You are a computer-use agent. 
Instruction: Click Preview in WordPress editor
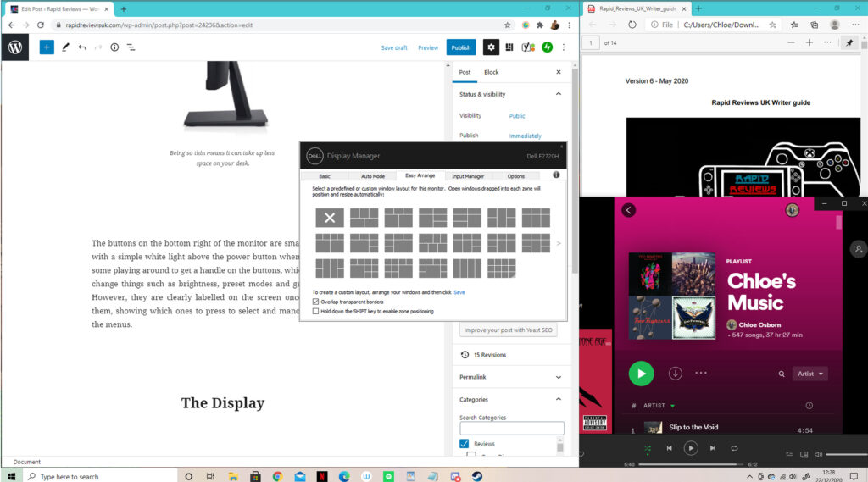[x=428, y=47]
